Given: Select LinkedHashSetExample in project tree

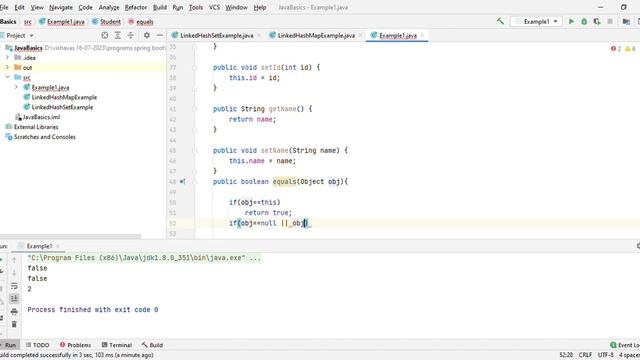Looking at the screenshot, I should click(62, 107).
